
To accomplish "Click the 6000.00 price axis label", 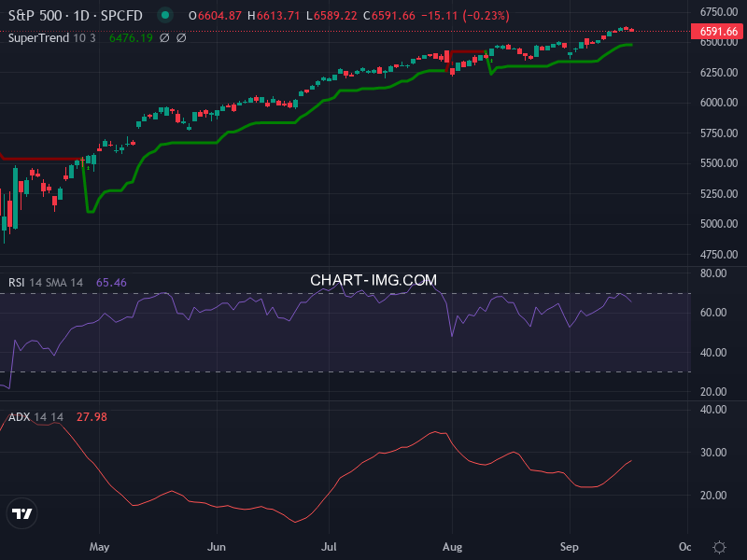I will [x=719, y=103].
